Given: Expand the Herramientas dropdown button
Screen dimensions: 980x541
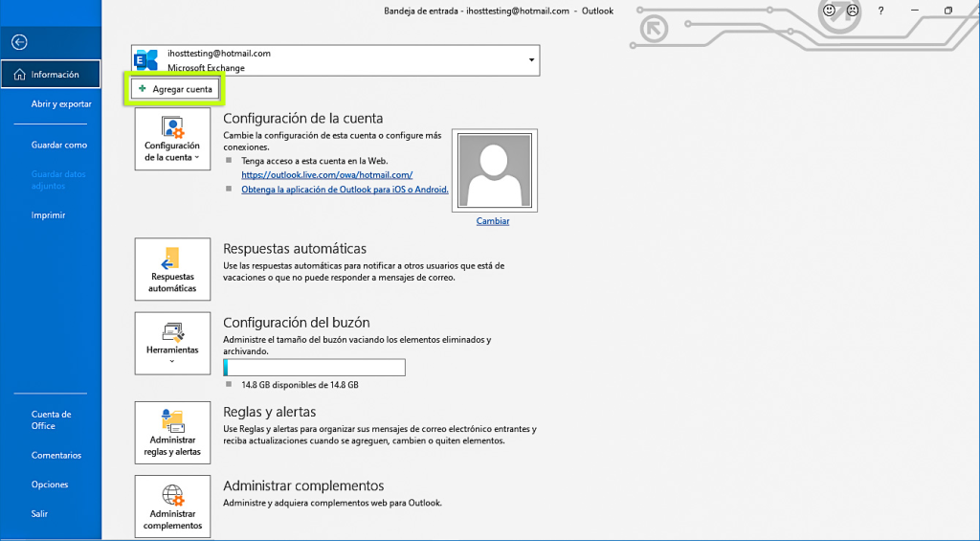Looking at the screenshot, I should tap(172, 343).
